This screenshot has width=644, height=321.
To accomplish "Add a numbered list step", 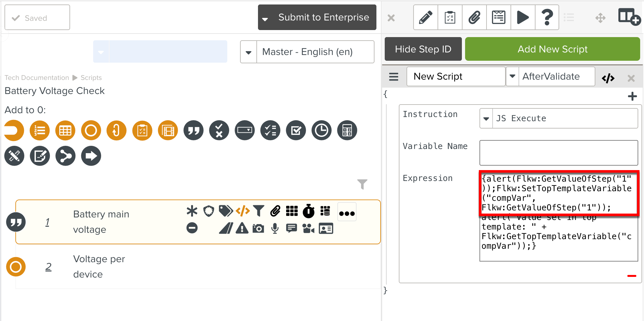I will pyautogui.click(x=40, y=130).
